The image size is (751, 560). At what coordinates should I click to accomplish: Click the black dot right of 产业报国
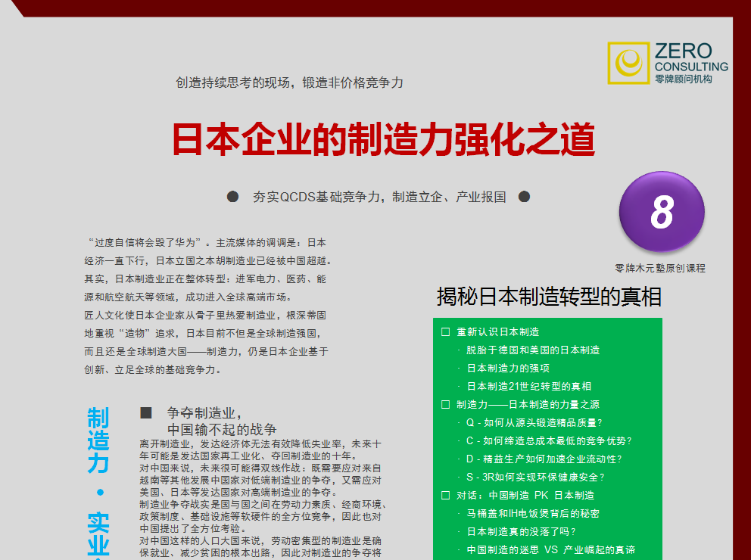click(x=524, y=197)
